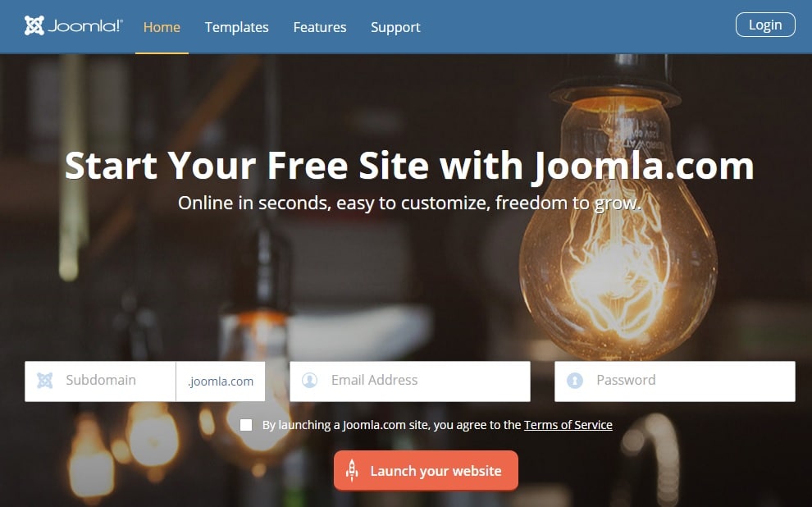Click the Joomla! wordmark text

click(85, 26)
